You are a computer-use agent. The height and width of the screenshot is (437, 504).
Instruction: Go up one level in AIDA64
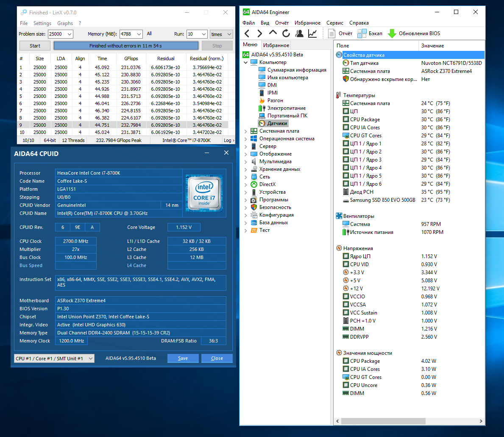[273, 33]
